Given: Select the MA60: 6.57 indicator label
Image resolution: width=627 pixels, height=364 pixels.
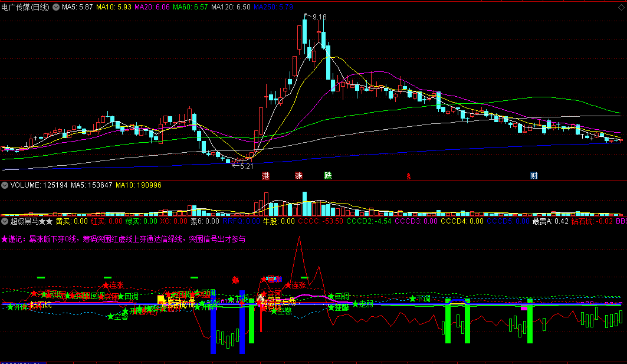Looking at the screenshot, I should 191,7.
